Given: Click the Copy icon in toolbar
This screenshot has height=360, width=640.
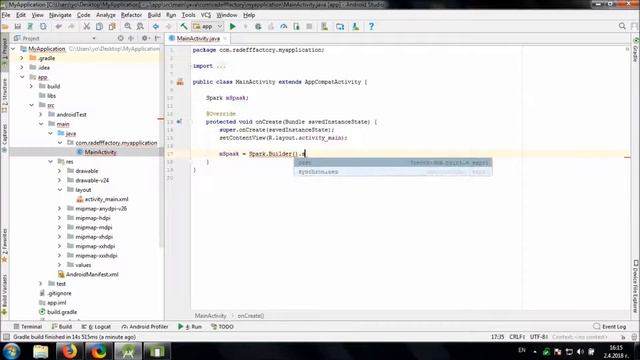Looking at the screenshot, I should [99, 27].
